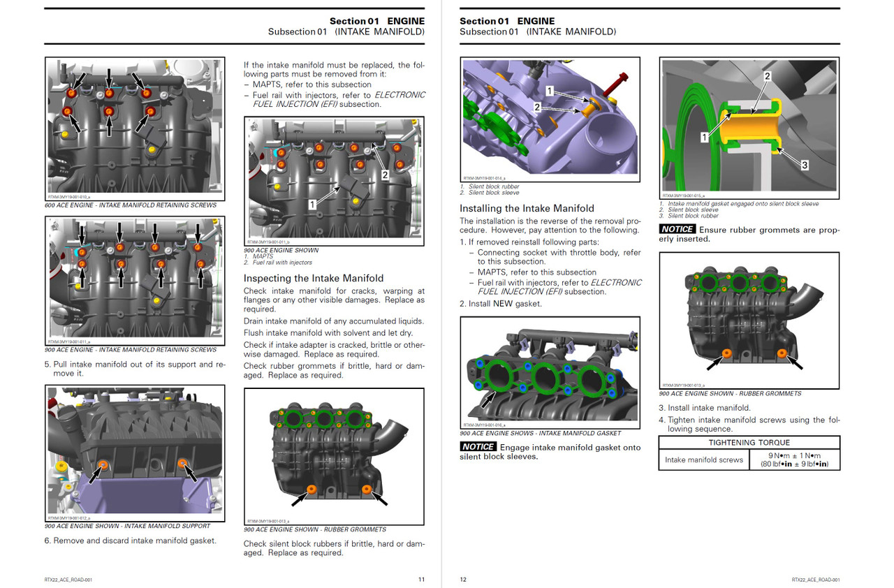Click the NOTICE label about rubber grommets
Image resolution: width=894 pixels, height=588 pixels.
677,229
